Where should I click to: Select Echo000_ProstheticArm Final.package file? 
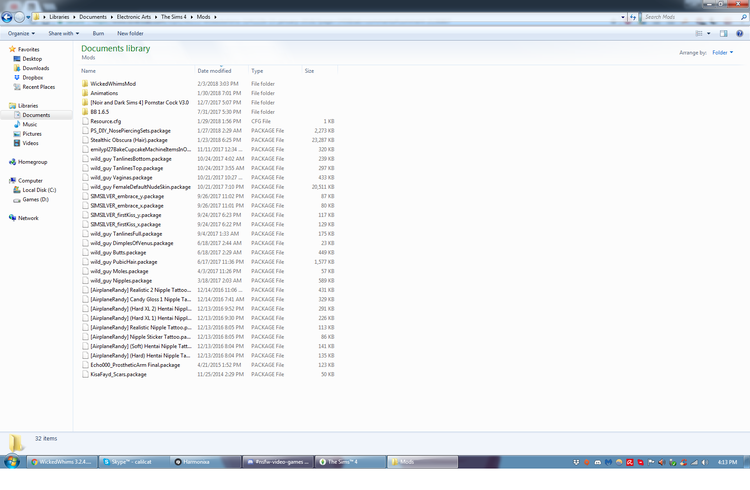(x=135, y=365)
